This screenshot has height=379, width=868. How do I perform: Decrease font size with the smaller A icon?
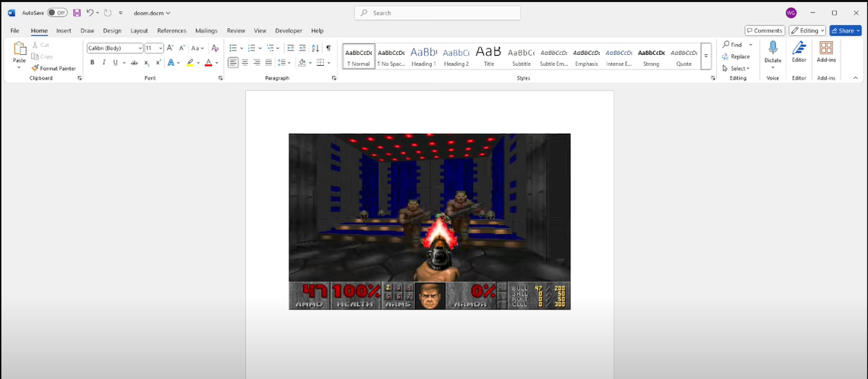click(181, 48)
